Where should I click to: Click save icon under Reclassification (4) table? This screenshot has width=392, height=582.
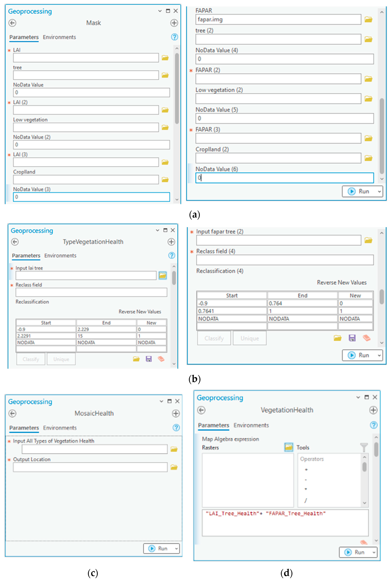pos(352,338)
